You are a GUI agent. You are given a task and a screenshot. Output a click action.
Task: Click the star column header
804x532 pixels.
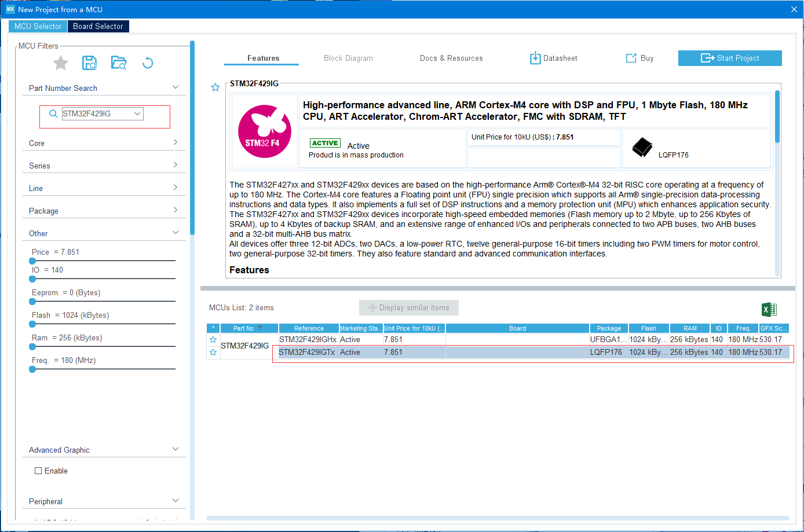[213, 328]
